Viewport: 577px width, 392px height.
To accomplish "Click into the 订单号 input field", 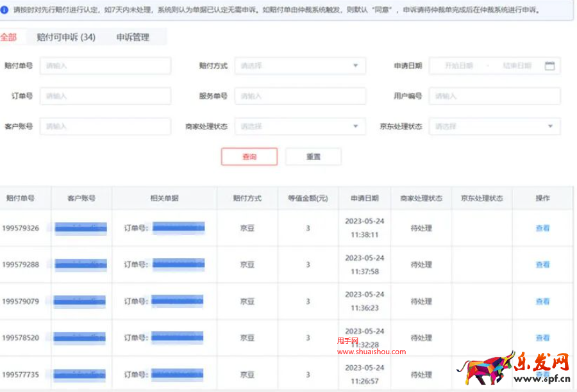I will [105, 96].
